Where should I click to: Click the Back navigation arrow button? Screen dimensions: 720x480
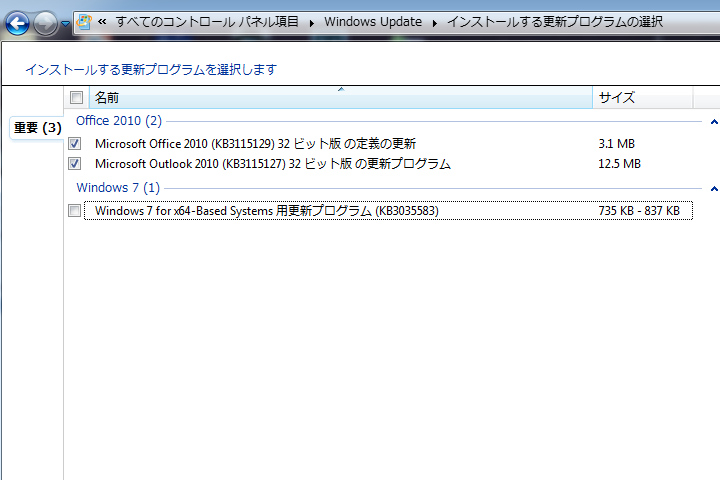coord(17,23)
